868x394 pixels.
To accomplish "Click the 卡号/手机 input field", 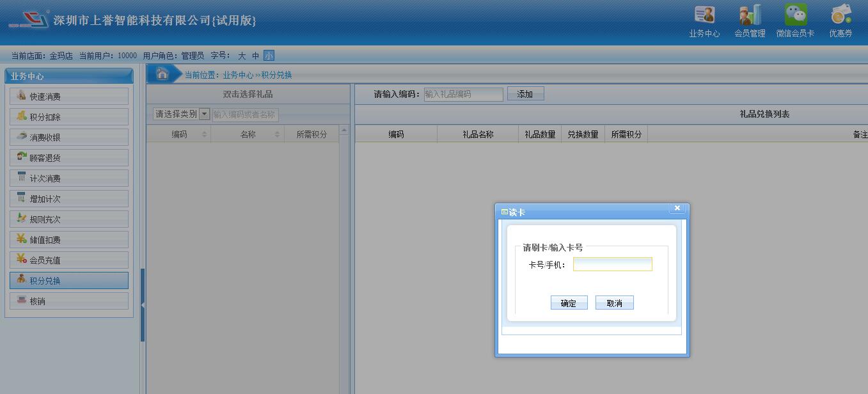I will pyautogui.click(x=612, y=264).
